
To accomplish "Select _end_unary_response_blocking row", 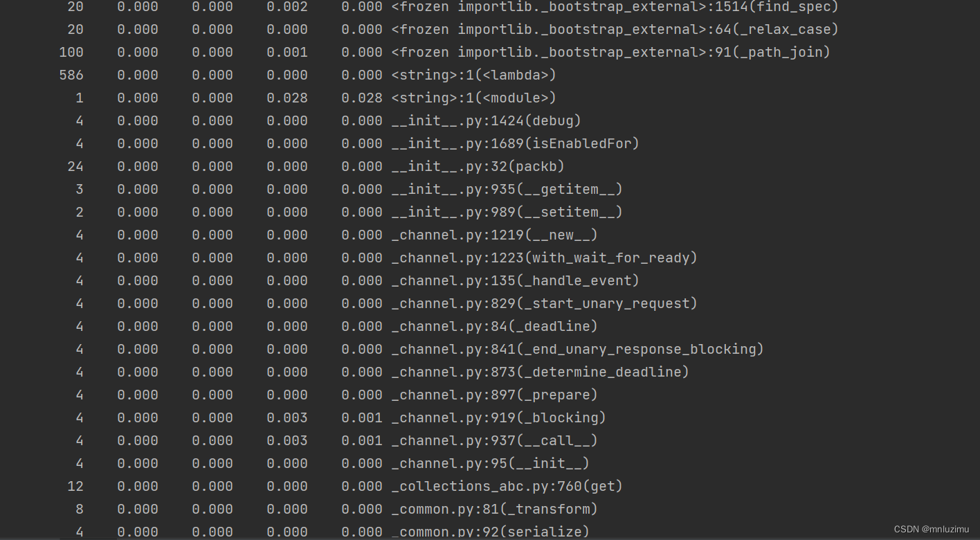I will 577,350.
